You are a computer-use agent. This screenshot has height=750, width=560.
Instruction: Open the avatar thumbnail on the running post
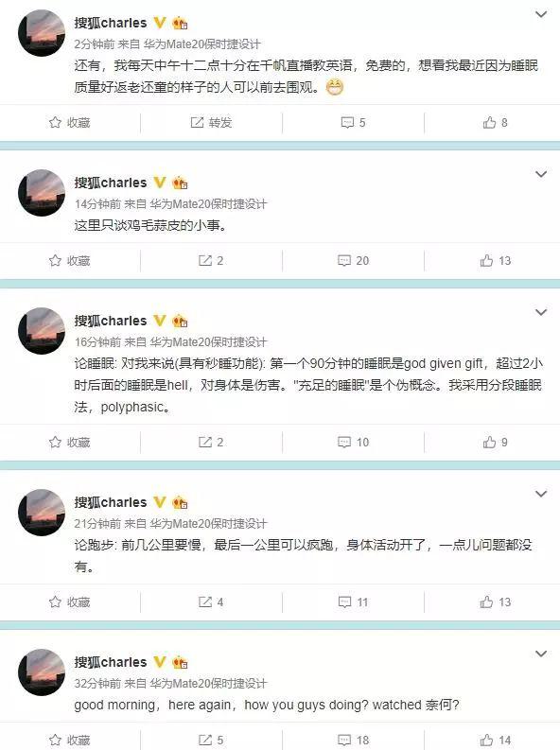[x=42, y=513]
